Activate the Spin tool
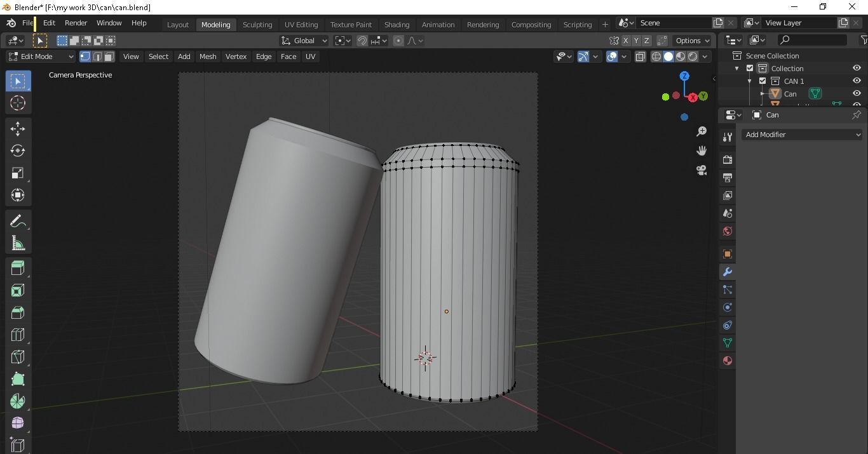 coord(18,401)
